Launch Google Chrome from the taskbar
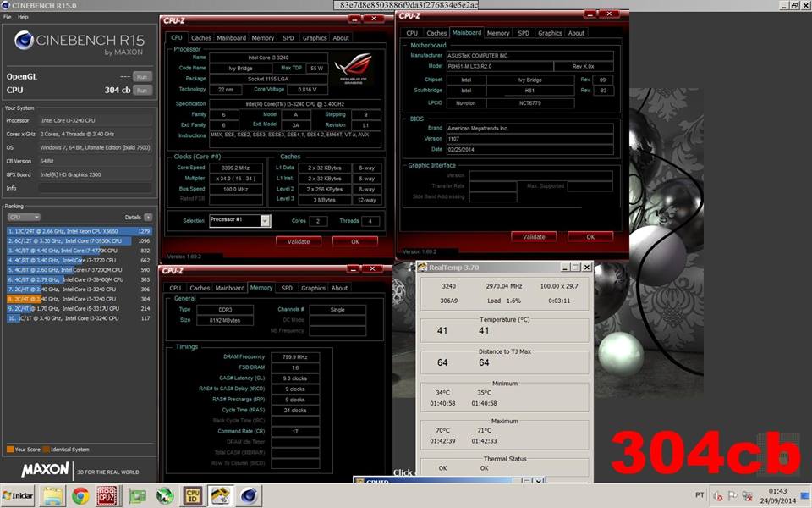The width and height of the screenshot is (812, 508). coord(80,496)
